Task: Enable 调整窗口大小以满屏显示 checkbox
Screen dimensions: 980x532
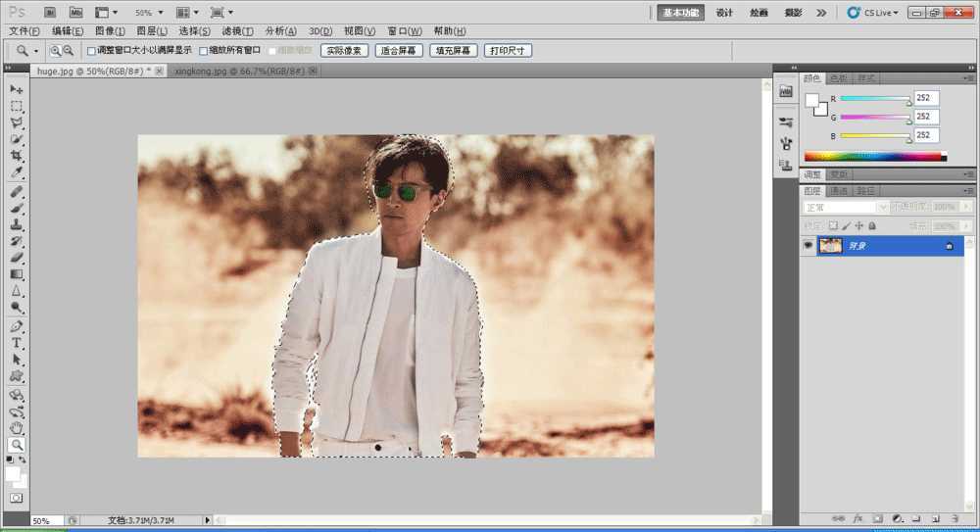Action: [x=92, y=50]
